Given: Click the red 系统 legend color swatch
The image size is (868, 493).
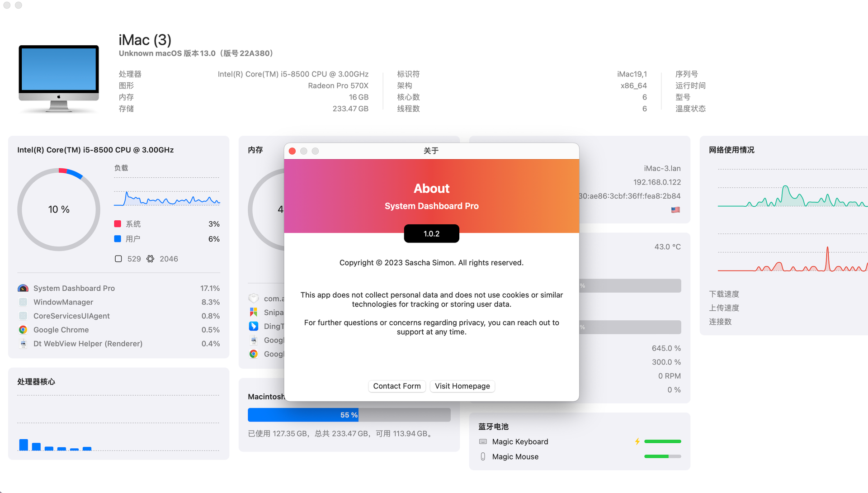Looking at the screenshot, I should [x=118, y=223].
